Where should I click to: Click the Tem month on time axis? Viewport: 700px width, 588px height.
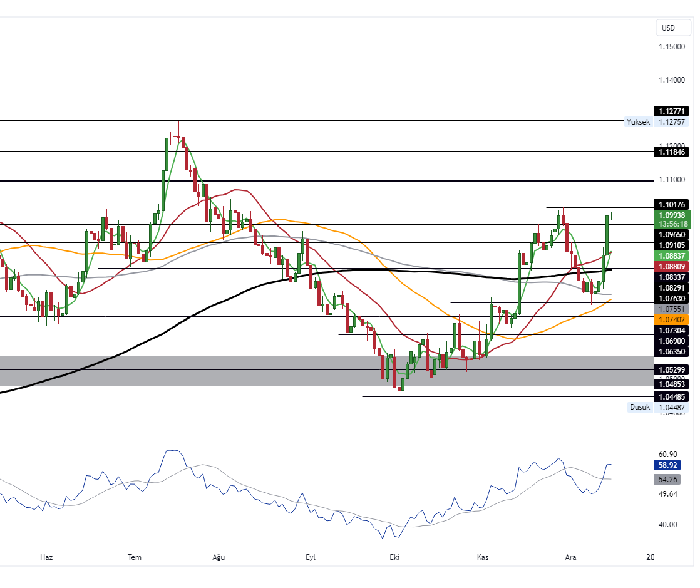click(134, 557)
